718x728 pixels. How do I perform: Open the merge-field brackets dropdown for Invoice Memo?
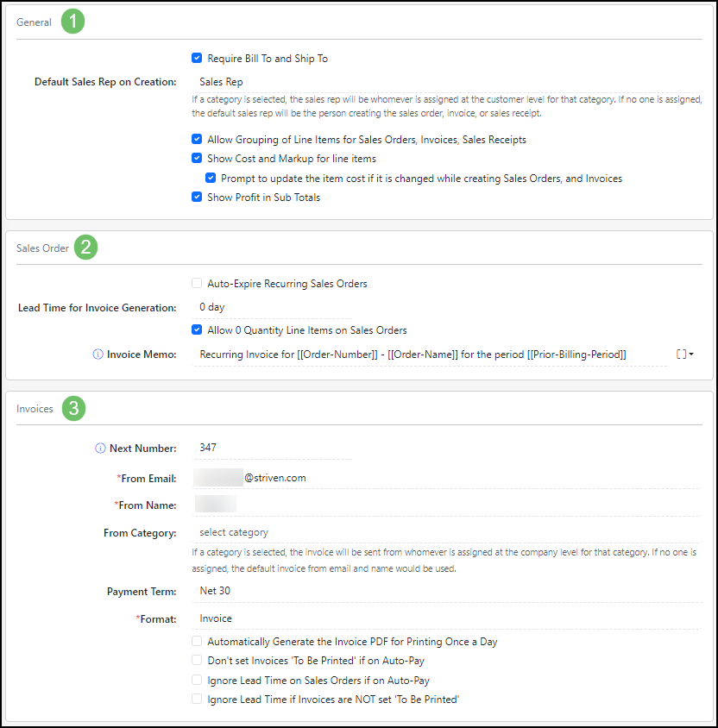[684, 355]
